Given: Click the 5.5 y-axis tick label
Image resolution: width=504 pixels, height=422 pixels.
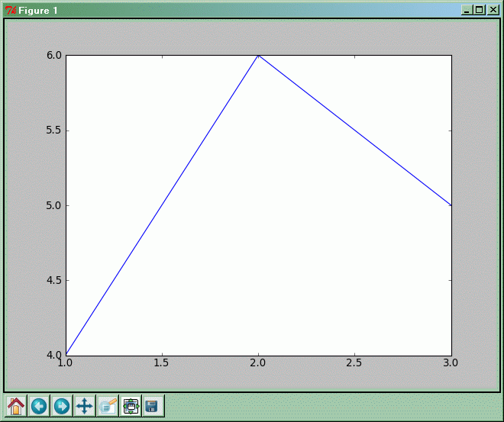Looking at the screenshot, I should coord(51,130).
